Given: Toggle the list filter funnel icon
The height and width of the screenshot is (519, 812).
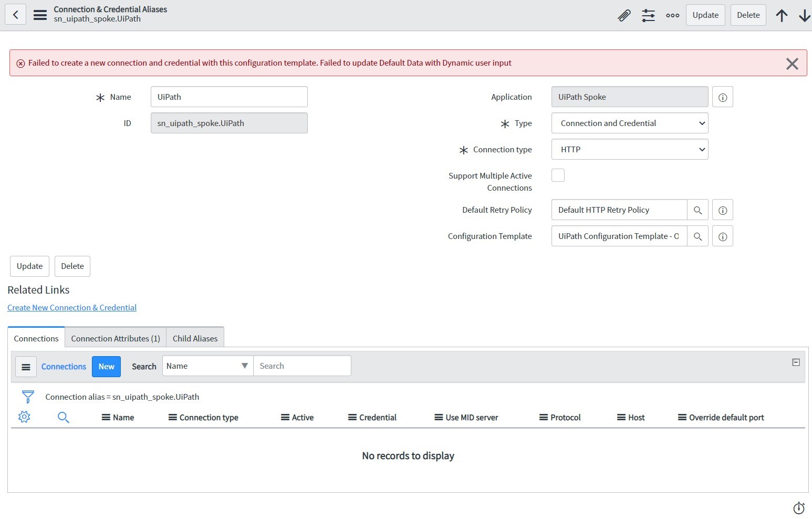Looking at the screenshot, I should [x=28, y=397].
